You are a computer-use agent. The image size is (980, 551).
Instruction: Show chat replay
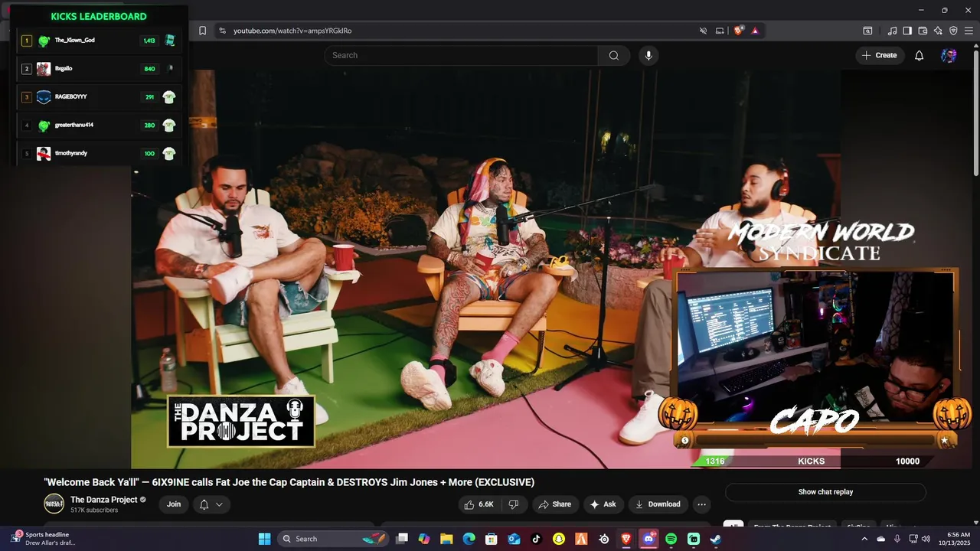tap(825, 492)
